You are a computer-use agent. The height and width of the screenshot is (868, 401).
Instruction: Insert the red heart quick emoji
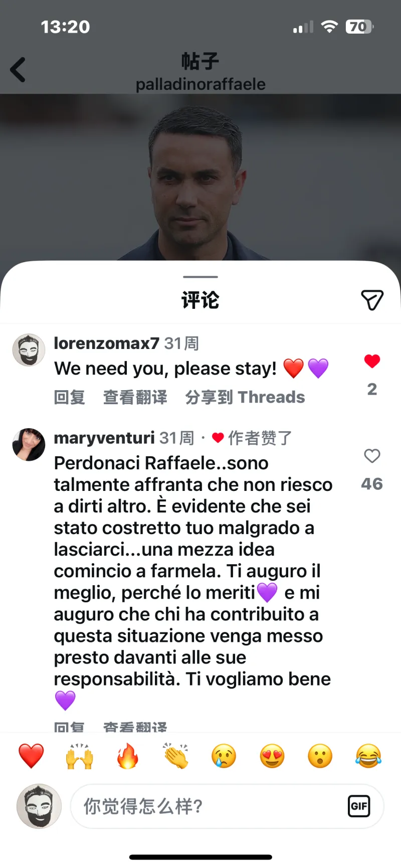[x=31, y=756]
